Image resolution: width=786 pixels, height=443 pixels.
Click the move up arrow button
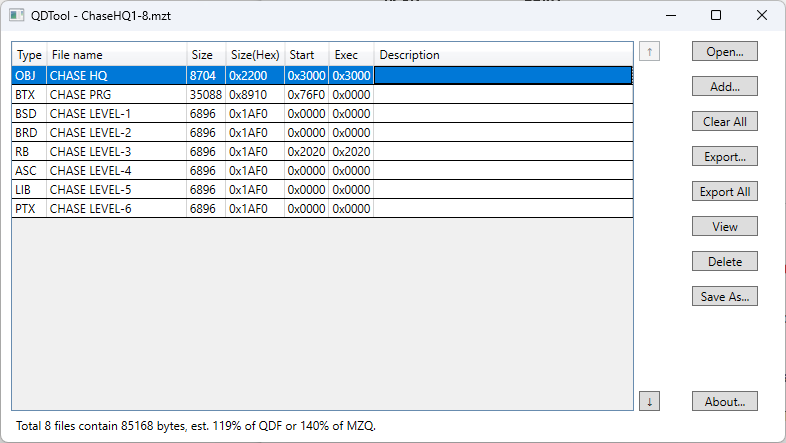(649, 51)
